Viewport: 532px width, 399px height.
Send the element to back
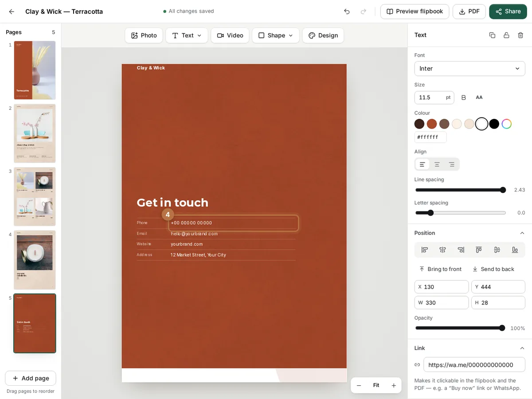pos(493,269)
